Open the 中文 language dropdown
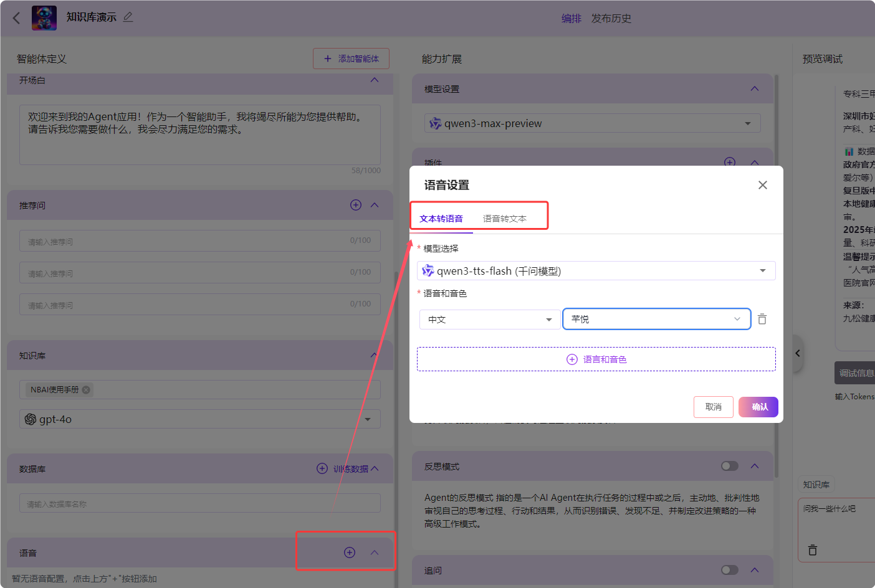875x588 pixels. [x=489, y=320]
